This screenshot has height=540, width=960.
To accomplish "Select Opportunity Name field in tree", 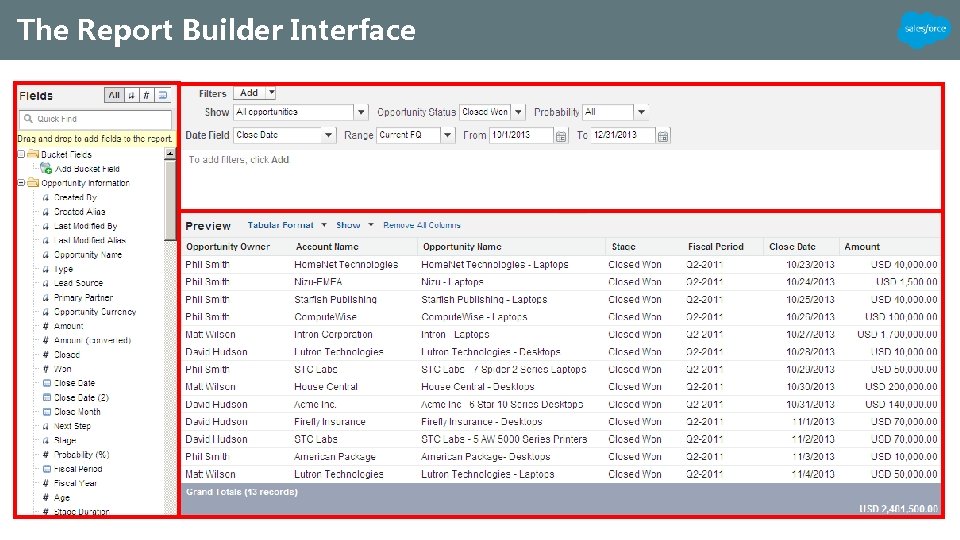I will 88,254.
